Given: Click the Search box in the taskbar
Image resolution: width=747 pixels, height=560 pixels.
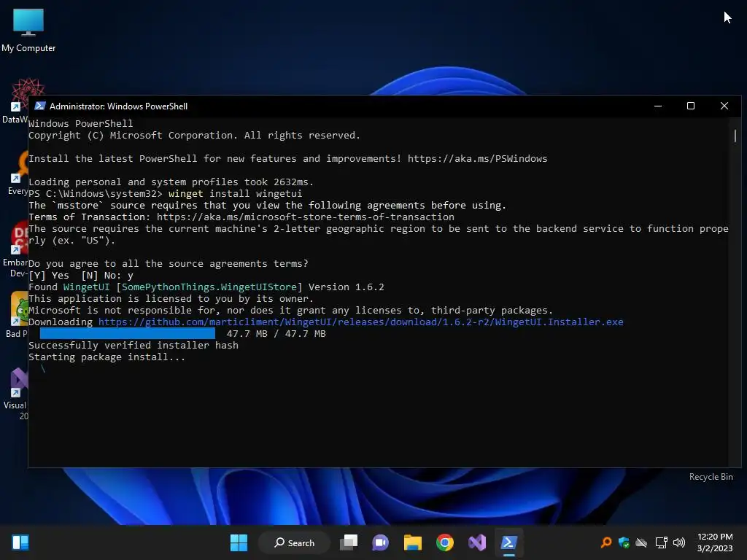Looking at the screenshot, I should [294, 542].
